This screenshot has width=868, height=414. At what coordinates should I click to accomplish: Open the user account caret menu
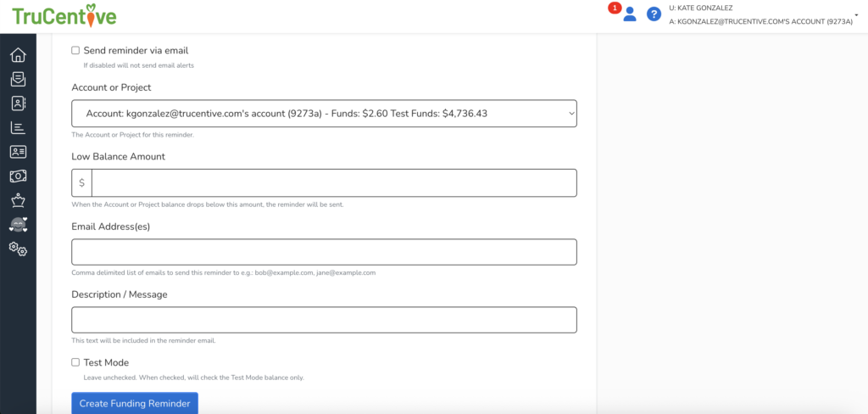click(x=857, y=14)
